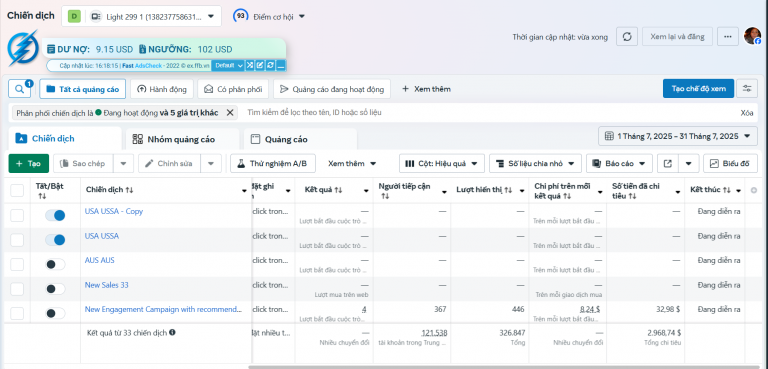Click the column customize circle icon

[754, 190]
